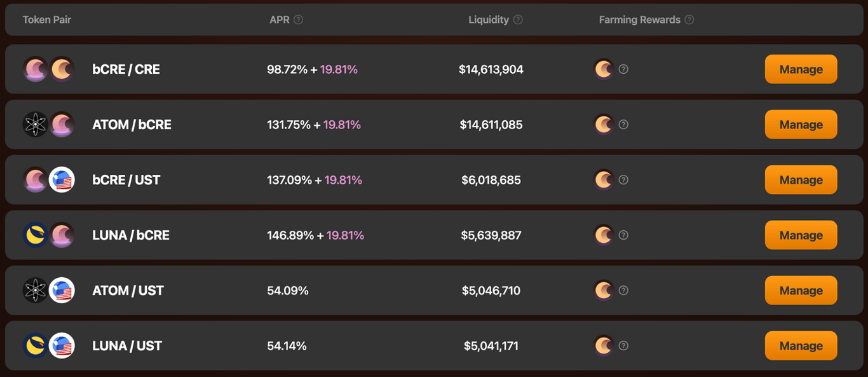868x377 pixels.
Task: Click the CRE reward icon in bCRE / UST row
Action: (604, 180)
